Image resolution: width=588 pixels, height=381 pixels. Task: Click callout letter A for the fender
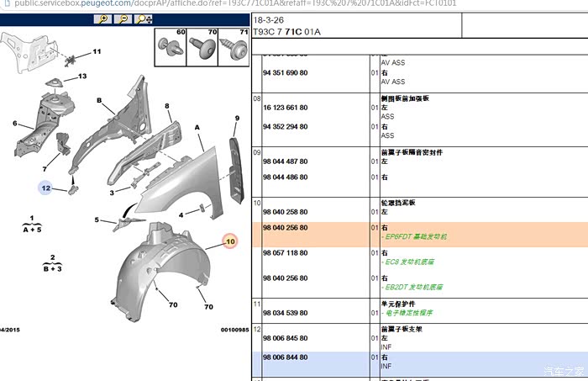(x=197, y=128)
